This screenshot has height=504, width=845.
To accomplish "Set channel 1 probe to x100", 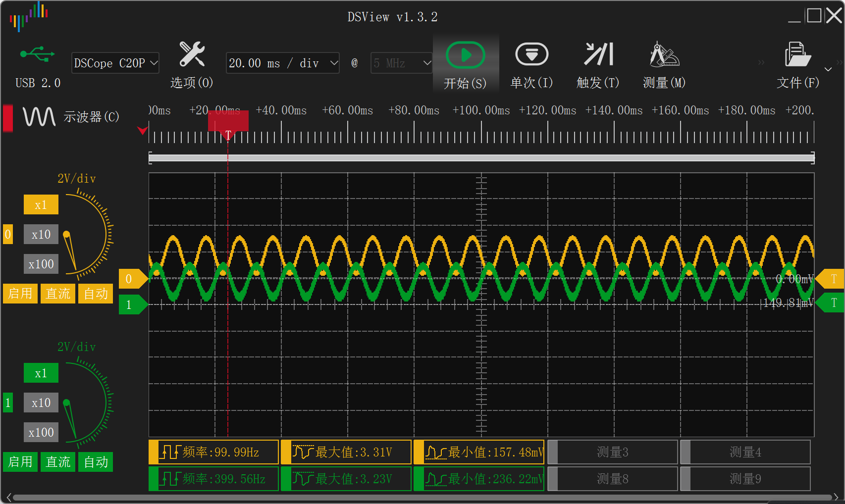I will pos(41,432).
